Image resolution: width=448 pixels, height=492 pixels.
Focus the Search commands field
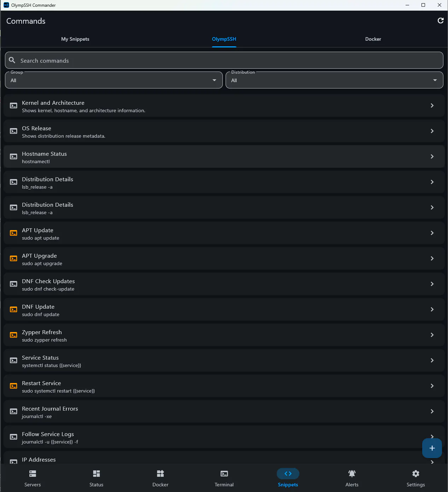pos(224,60)
